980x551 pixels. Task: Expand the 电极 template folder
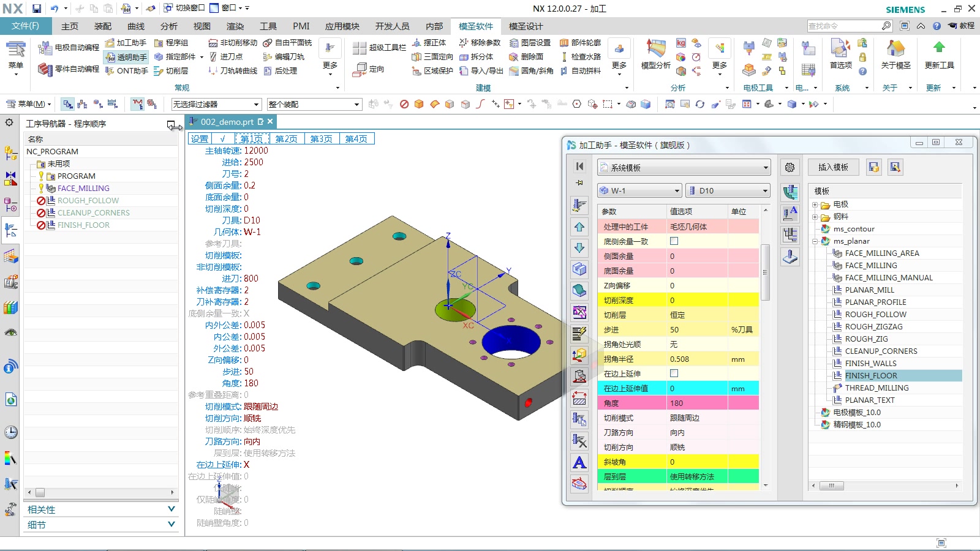[x=815, y=204]
